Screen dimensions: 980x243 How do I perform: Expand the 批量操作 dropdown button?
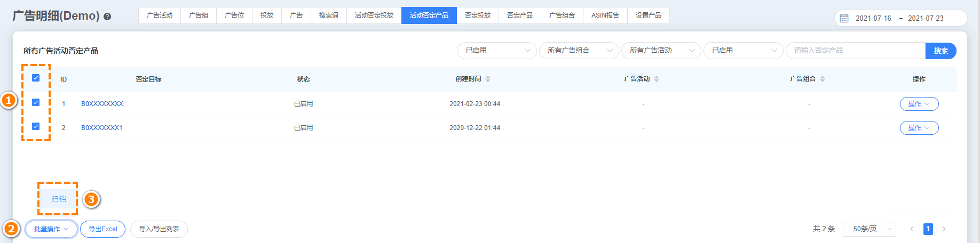51,229
